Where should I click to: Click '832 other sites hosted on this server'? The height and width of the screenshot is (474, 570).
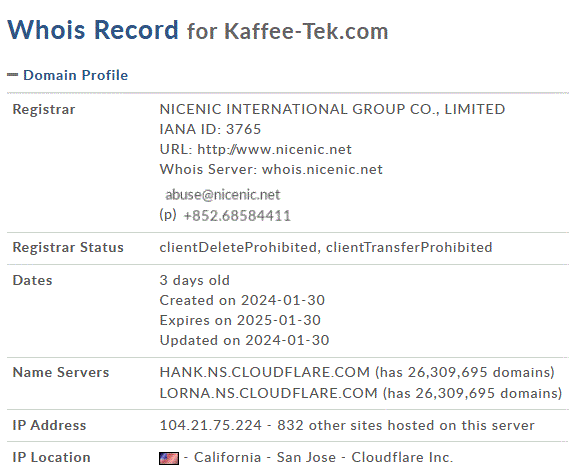406,425
